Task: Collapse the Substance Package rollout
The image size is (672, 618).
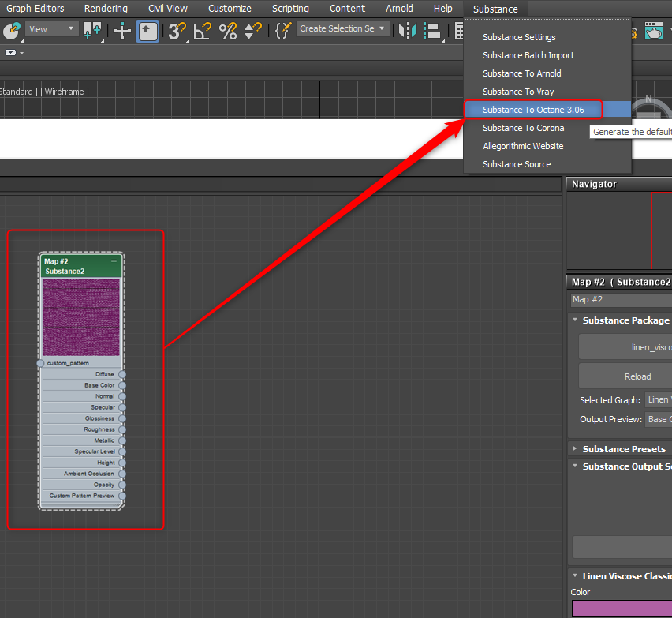Action: click(x=625, y=320)
